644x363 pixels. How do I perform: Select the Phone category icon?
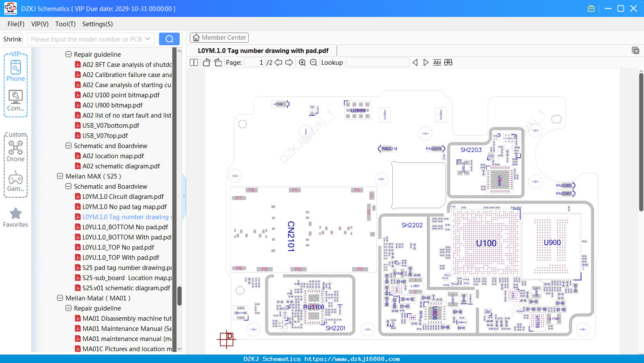pyautogui.click(x=16, y=71)
